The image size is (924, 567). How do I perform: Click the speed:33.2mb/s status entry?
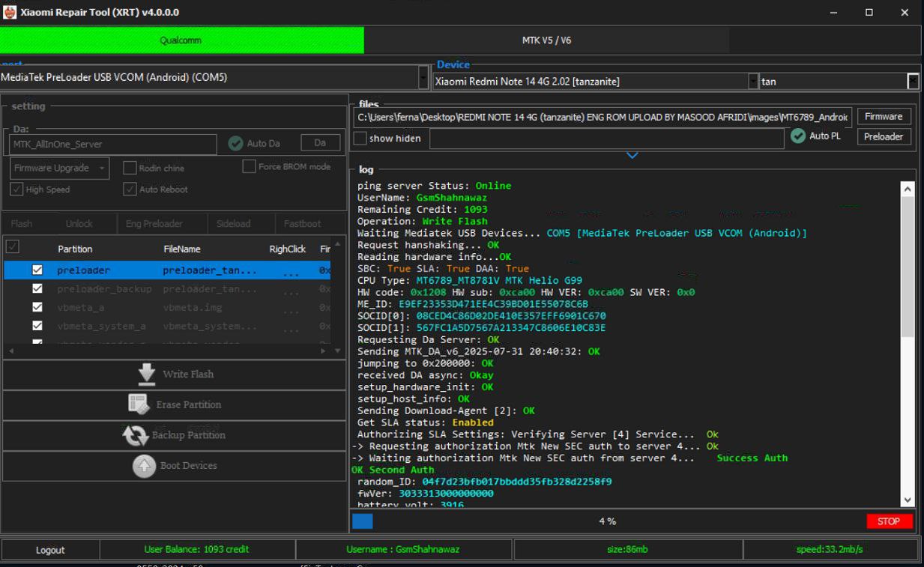[x=830, y=550]
